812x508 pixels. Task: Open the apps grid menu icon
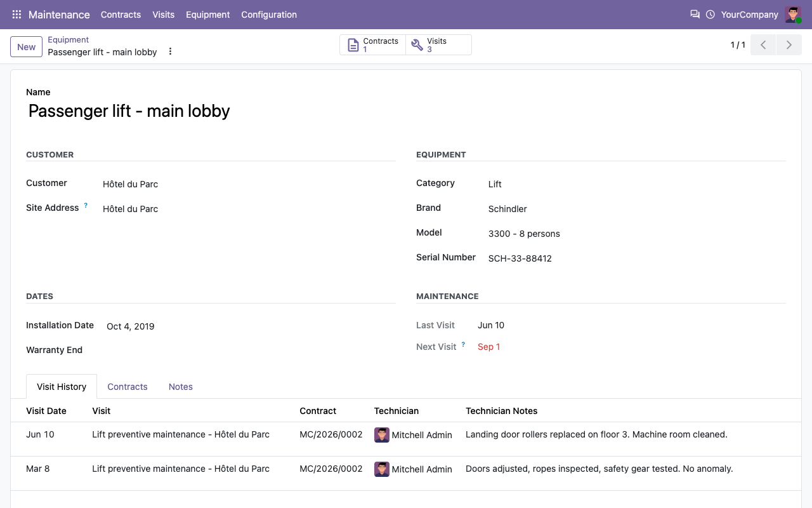pyautogui.click(x=16, y=15)
